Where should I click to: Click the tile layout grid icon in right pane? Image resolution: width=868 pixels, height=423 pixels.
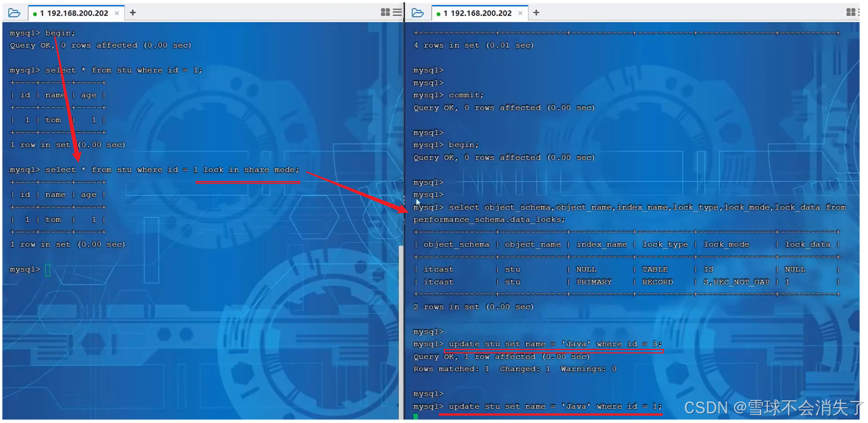point(851,12)
